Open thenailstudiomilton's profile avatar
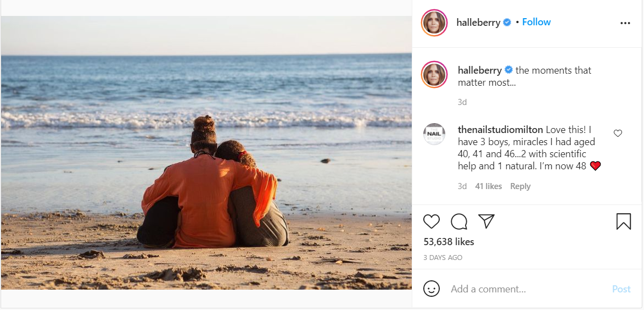The height and width of the screenshot is (310, 644). click(434, 134)
